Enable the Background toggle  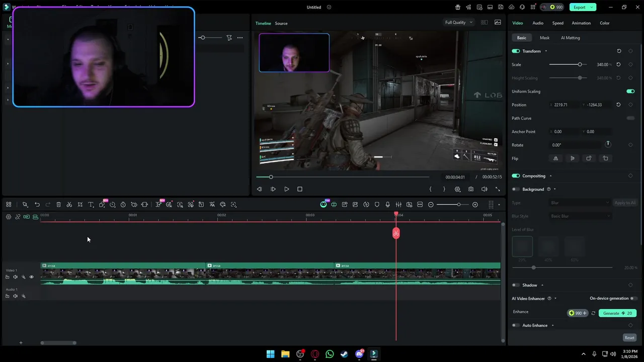(x=516, y=190)
